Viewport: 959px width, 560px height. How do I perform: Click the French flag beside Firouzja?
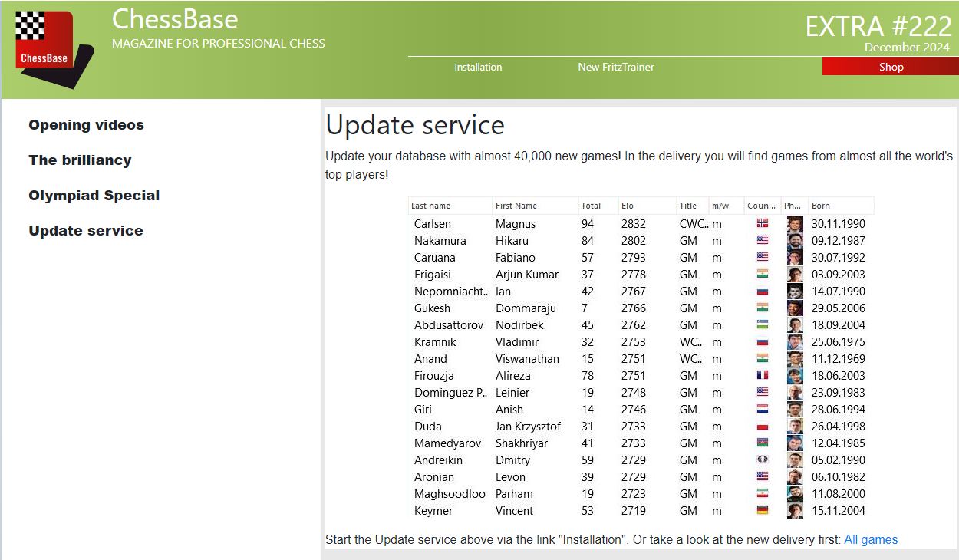click(762, 376)
